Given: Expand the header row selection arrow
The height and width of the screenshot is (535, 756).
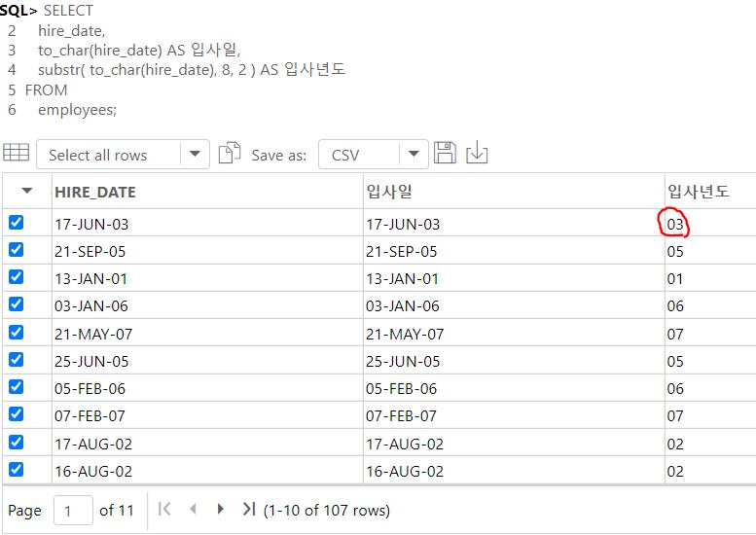Looking at the screenshot, I should (x=27, y=191).
